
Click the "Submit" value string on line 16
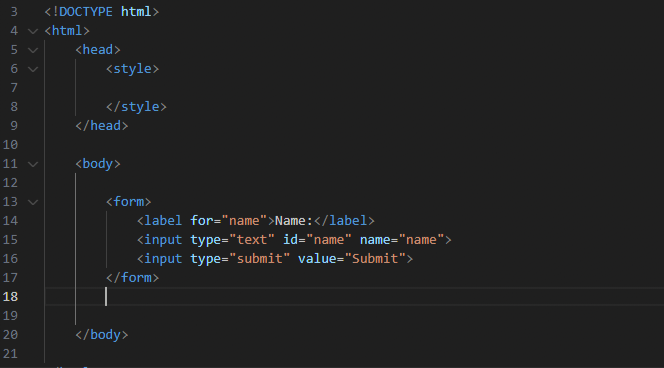point(375,259)
